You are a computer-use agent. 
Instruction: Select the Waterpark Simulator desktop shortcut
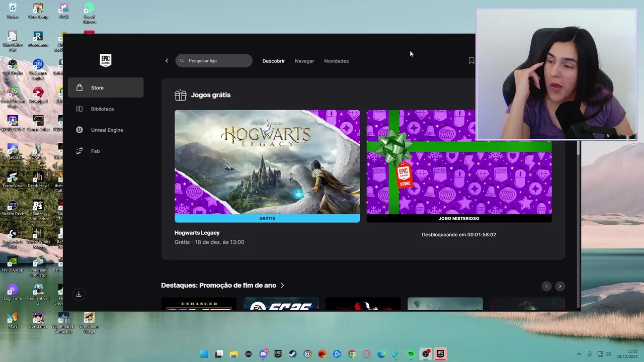[x=38, y=266]
